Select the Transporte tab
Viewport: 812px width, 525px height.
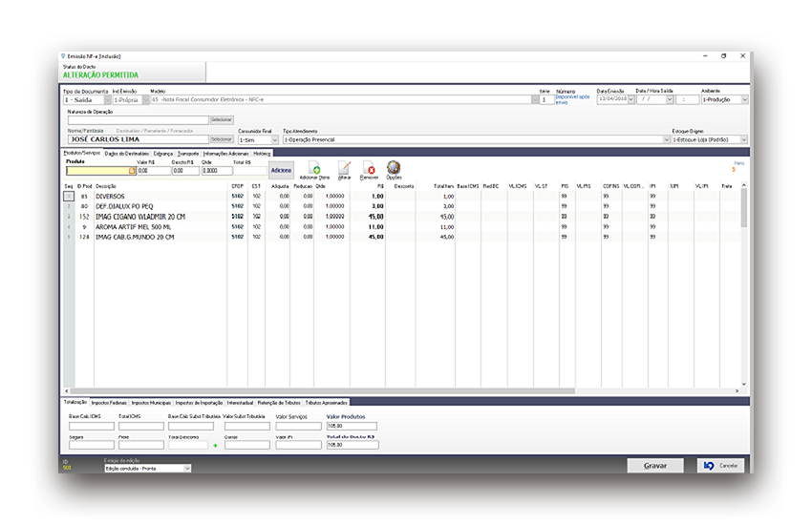click(x=188, y=153)
